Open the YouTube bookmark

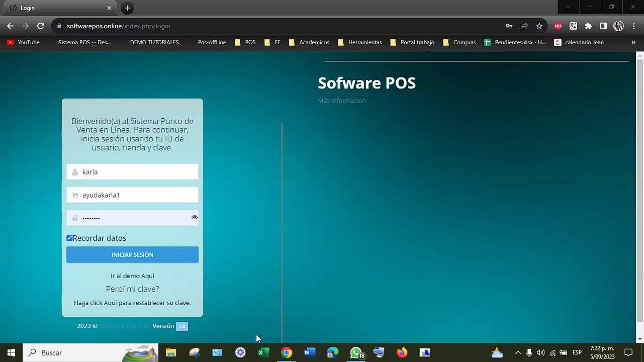point(23,42)
